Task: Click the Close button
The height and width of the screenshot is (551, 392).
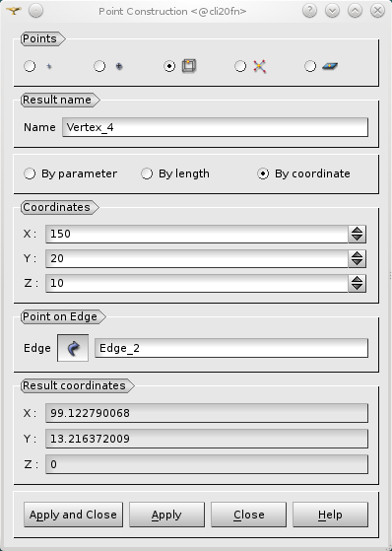Action: pos(248,515)
